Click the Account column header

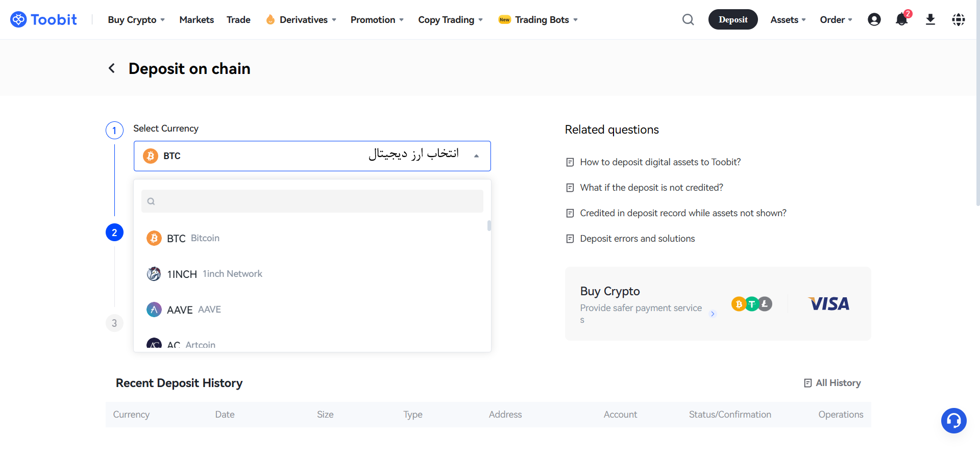pyautogui.click(x=620, y=415)
